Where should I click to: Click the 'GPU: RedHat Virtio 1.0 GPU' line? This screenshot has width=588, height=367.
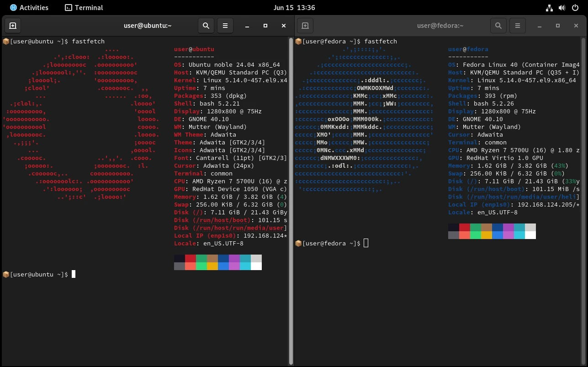496,158
